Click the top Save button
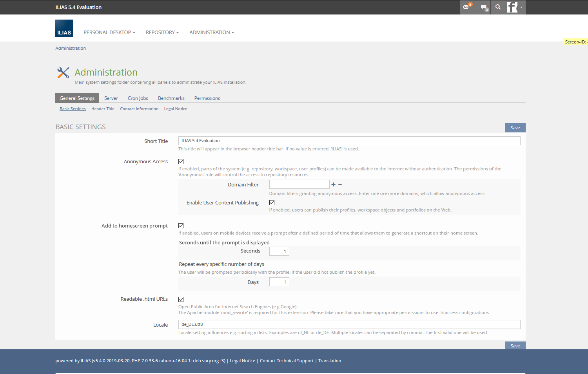Screen dimensions: 588x374 515,128
